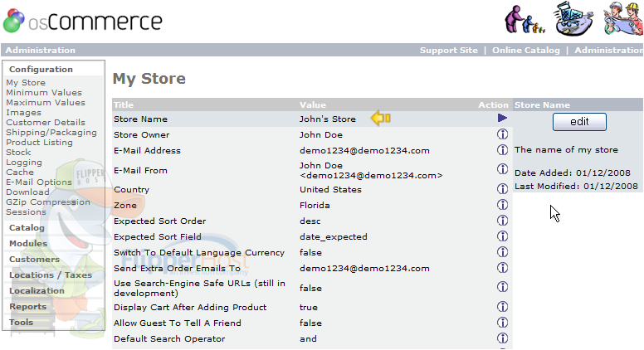Click the 'John's Store' value
644x350 pixels.
point(327,119)
